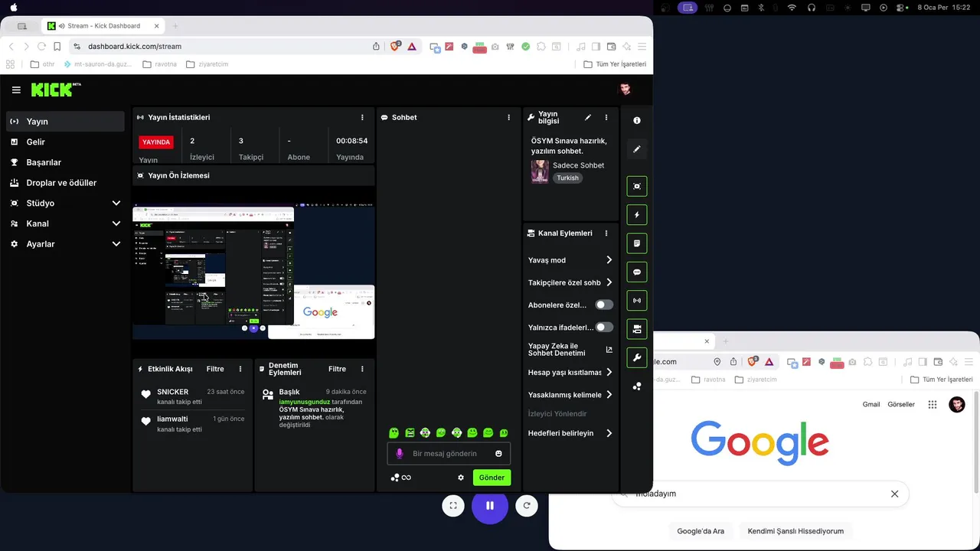Image resolution: width=980 pixels, height=551 pixels.
Task: Open Yavaş mod settings chevron
Action: [609, 260]
